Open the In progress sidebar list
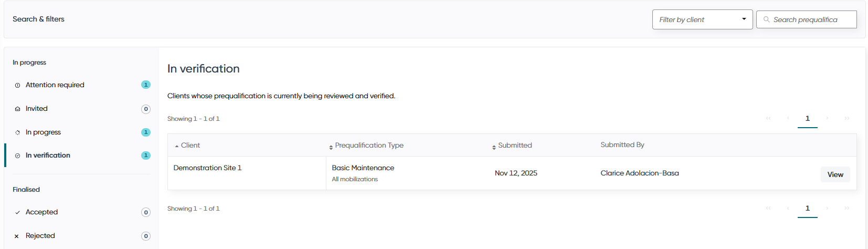Viewport: 868px width, 249px height. (x=82, y=132)
